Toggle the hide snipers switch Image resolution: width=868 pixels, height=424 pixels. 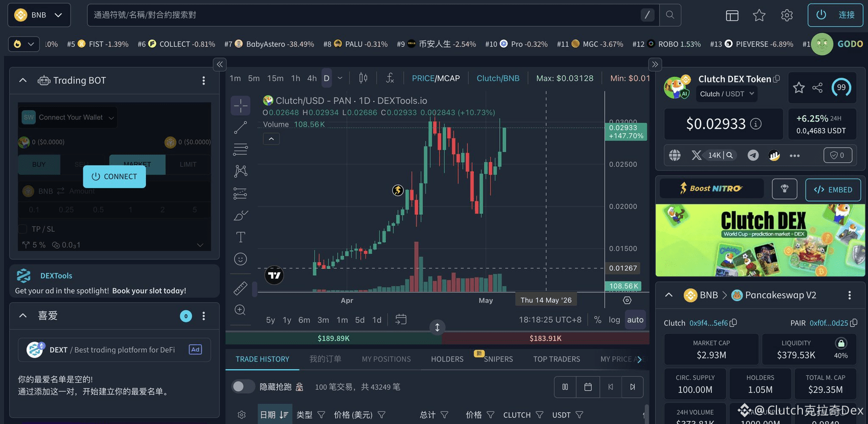coord(243,387)
